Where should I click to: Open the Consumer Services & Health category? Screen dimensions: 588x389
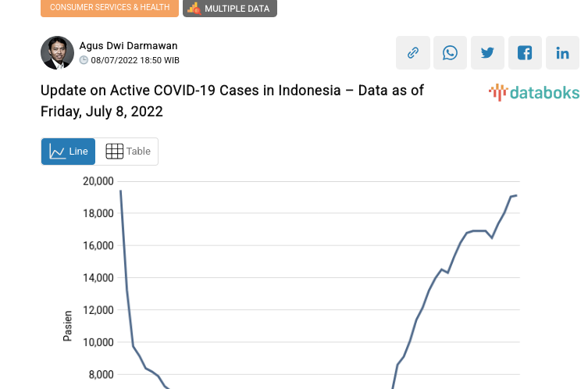pyautogui.click(x=109, y=8)
